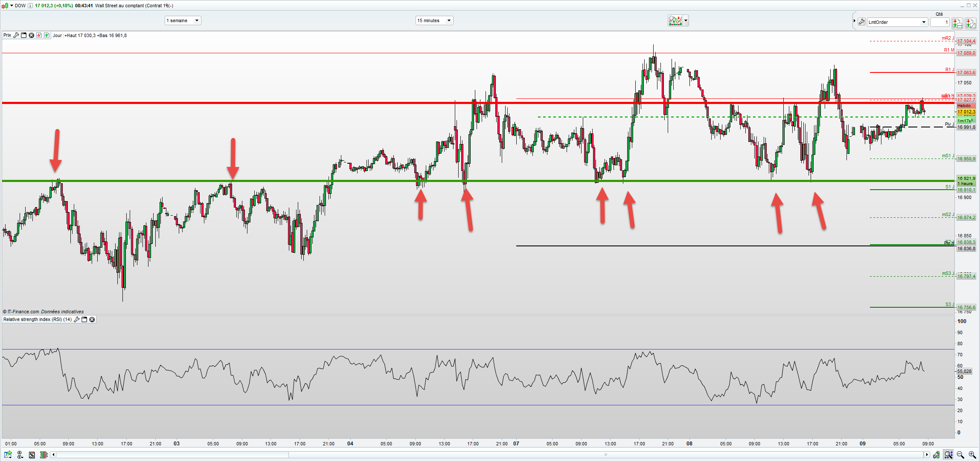Close the RSI indicator panel
This screenshot has height=462, width=980.
pos(92,319)
